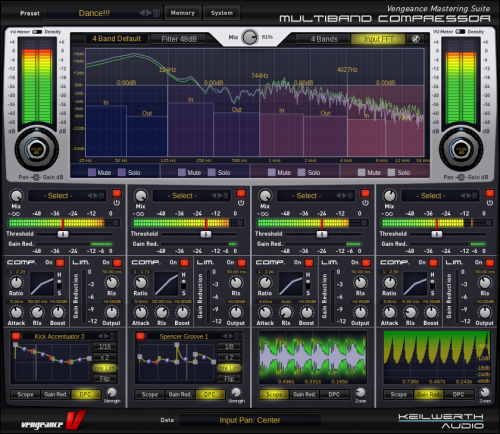Screen dimensions: 500x434
Task: Click the Input FFT button
Action: (379, 39)
